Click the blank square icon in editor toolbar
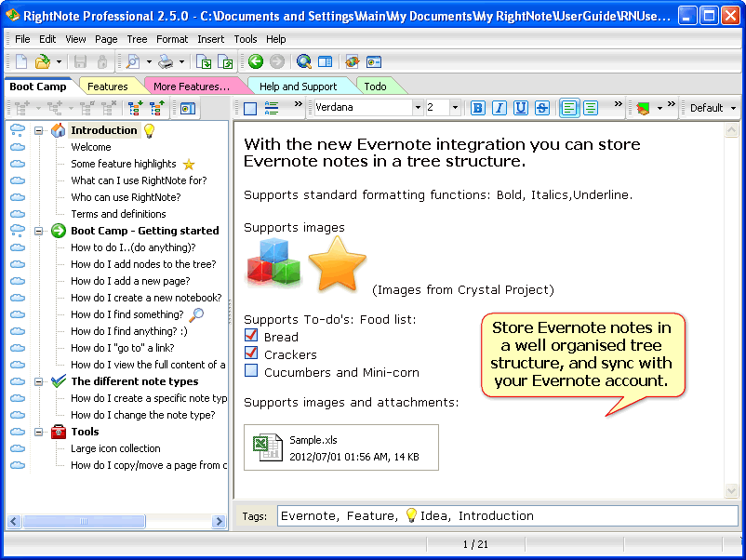Screen dimensions: 746x560 pyautogui.click(x=250, y=109)
